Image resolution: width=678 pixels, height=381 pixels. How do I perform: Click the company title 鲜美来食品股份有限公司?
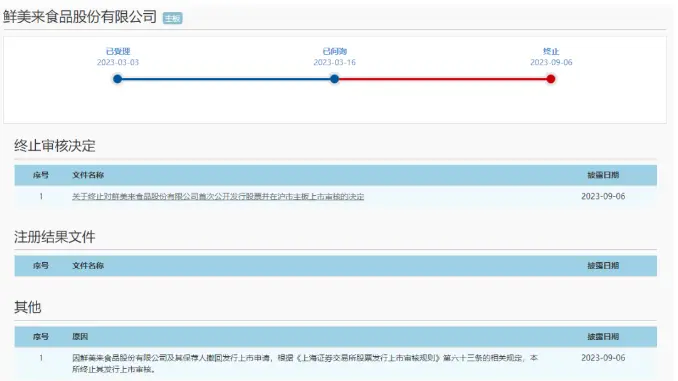pyautogui.click(x=80, y=17)
